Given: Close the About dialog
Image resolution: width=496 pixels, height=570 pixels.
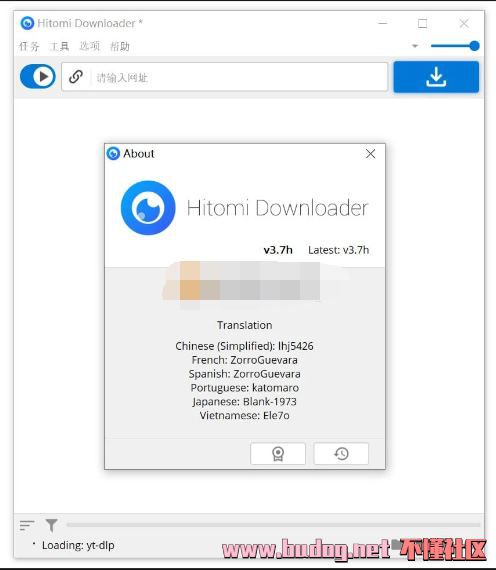Looking at the screenshot, I should (x=370, y=154).
